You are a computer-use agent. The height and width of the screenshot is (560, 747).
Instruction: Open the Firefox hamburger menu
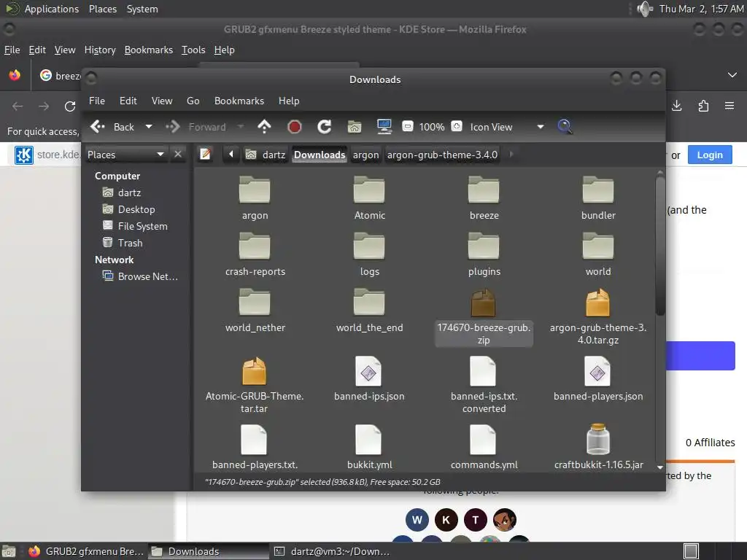pos(729,106)
